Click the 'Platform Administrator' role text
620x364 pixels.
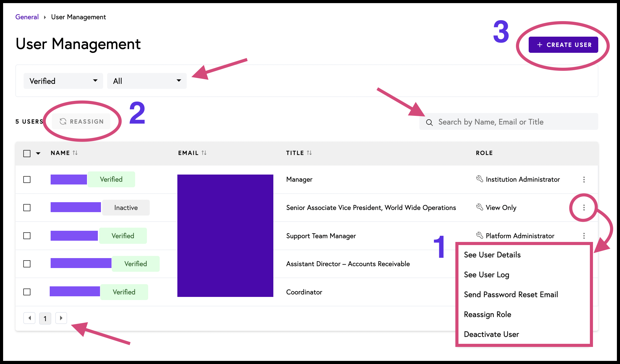(520, 236)
